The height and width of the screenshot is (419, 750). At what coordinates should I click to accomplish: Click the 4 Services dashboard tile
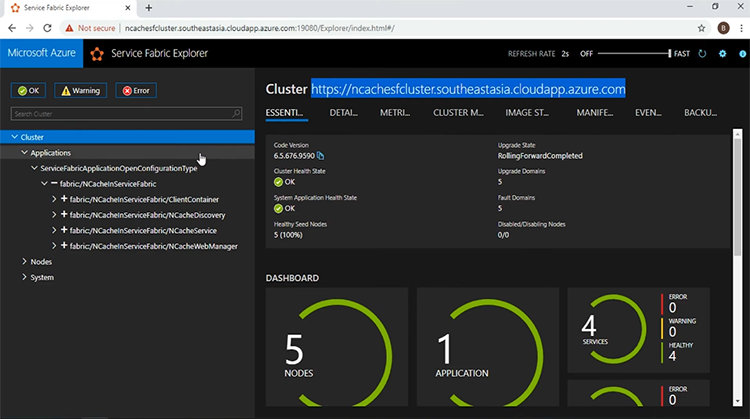639,330
